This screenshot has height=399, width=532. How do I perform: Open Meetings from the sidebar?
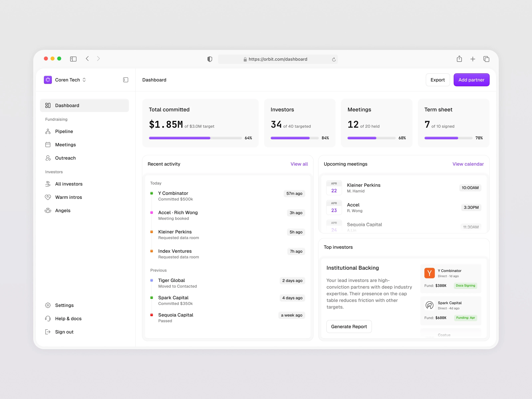65,144
